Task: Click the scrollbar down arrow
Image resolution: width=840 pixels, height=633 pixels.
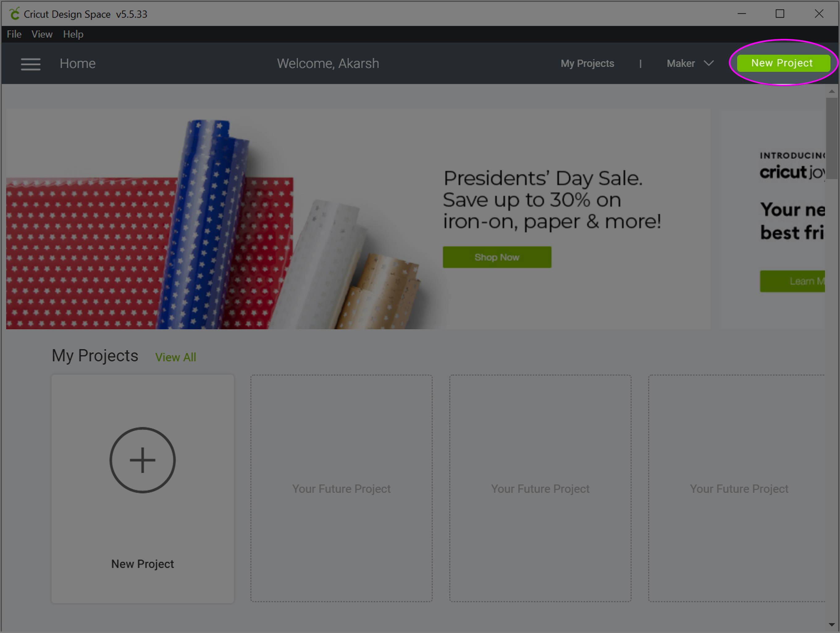Action: (x=832, y=625)
